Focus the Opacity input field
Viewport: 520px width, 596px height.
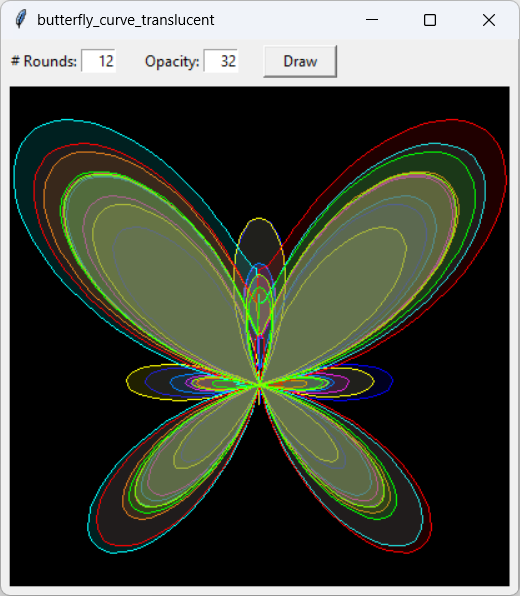click(221, 61)
